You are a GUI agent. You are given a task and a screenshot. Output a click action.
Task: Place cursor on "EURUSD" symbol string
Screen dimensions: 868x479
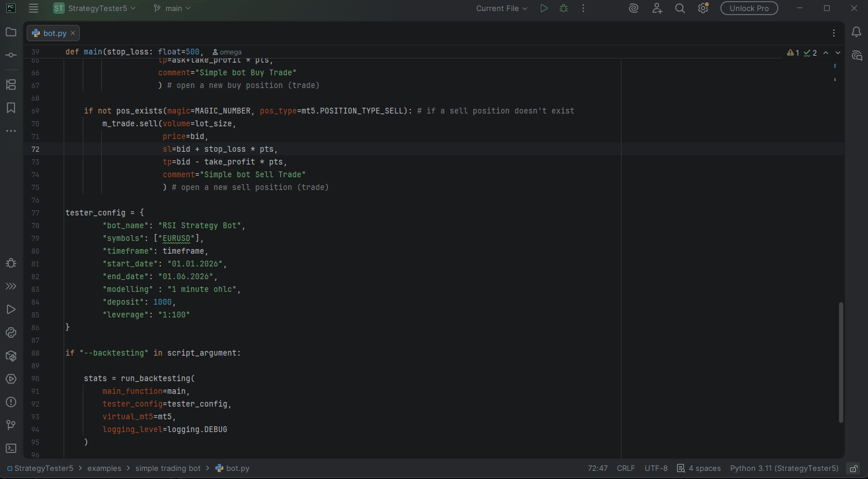176,238
